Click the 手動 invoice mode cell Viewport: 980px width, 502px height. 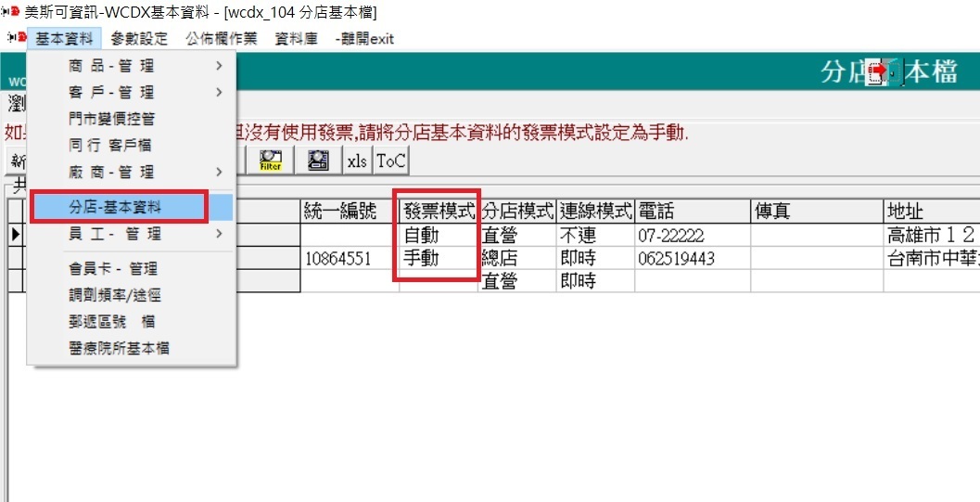tap(439, 258)
